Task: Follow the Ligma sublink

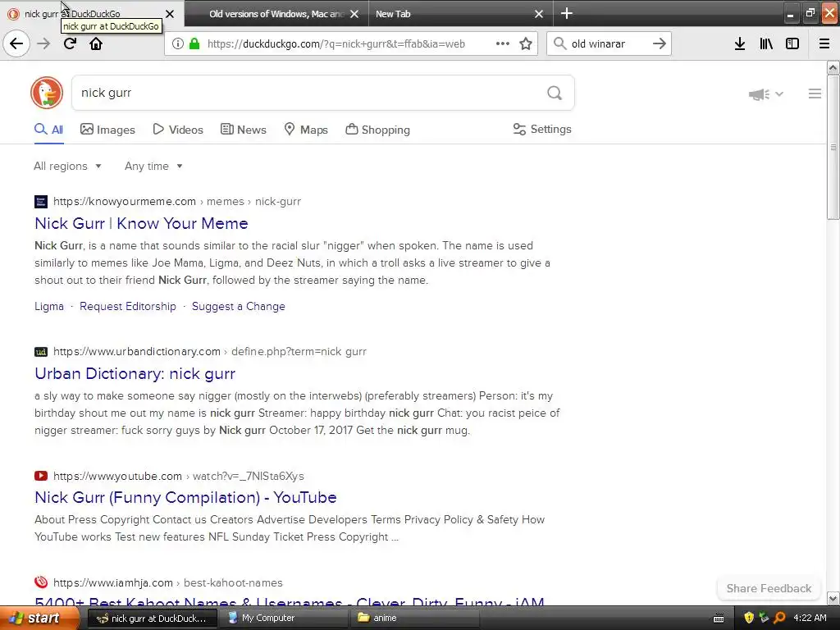Action: pyautogui.click(x=49, y=307)
